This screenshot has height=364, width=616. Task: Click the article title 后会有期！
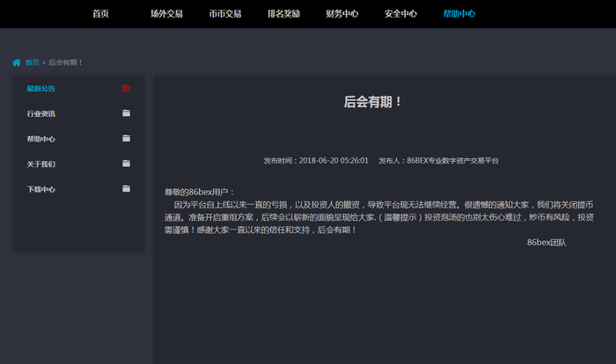tap(372, 102)
